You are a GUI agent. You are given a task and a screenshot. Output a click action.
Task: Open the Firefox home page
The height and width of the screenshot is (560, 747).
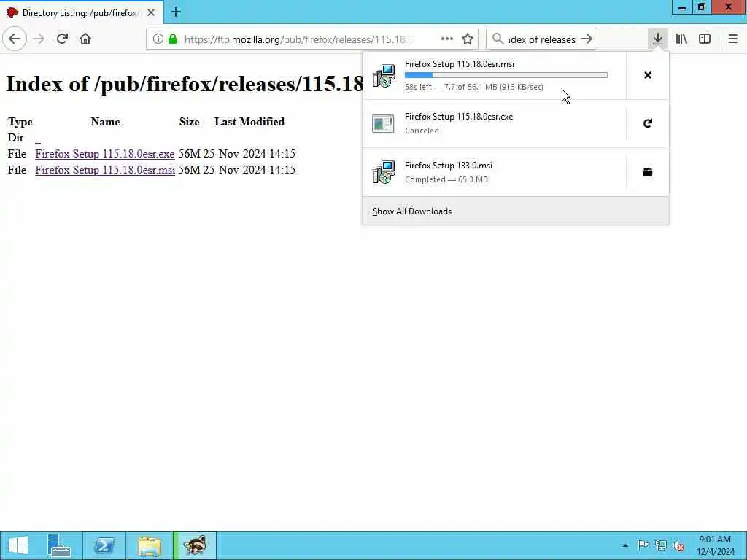point(85,39)
